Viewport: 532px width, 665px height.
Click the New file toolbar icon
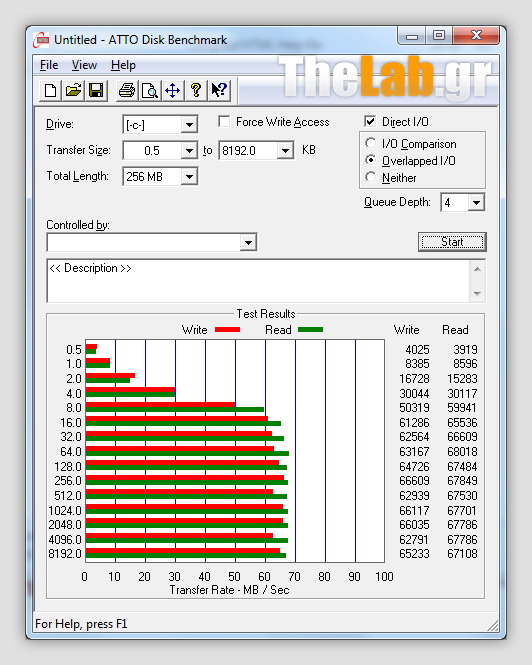click(50, 90)
